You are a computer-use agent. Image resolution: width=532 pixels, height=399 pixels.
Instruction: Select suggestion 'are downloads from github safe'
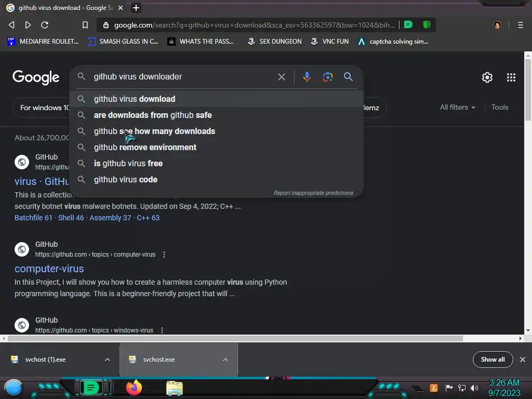coord(217,115)
